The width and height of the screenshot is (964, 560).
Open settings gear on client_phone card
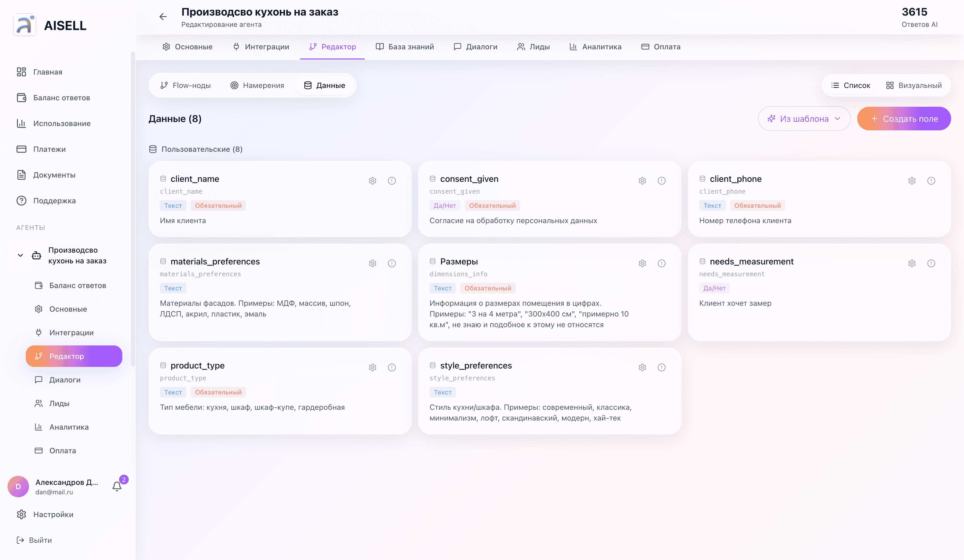[x=912, y=180]
